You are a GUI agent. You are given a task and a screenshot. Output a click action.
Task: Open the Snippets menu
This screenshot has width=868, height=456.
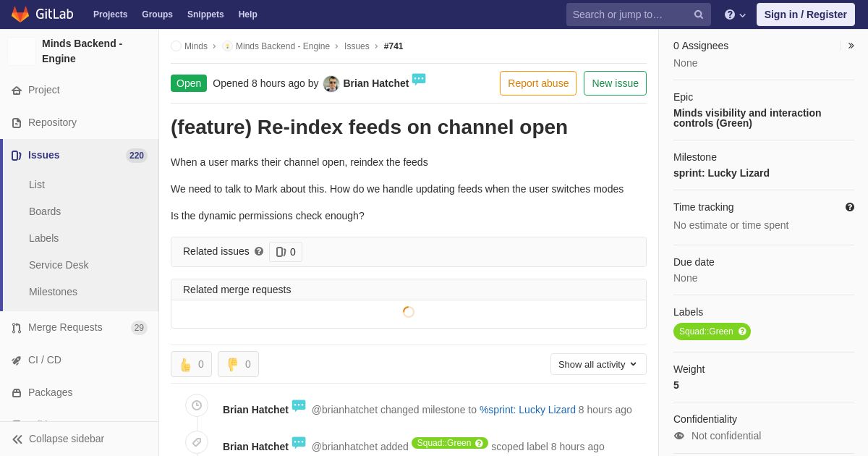tap(205, 14)
